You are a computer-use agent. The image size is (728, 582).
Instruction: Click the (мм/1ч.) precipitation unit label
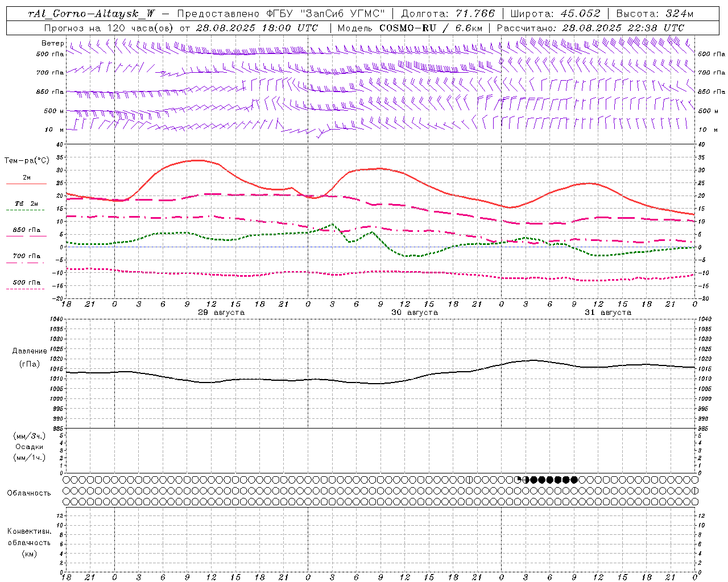click(30, 458)
